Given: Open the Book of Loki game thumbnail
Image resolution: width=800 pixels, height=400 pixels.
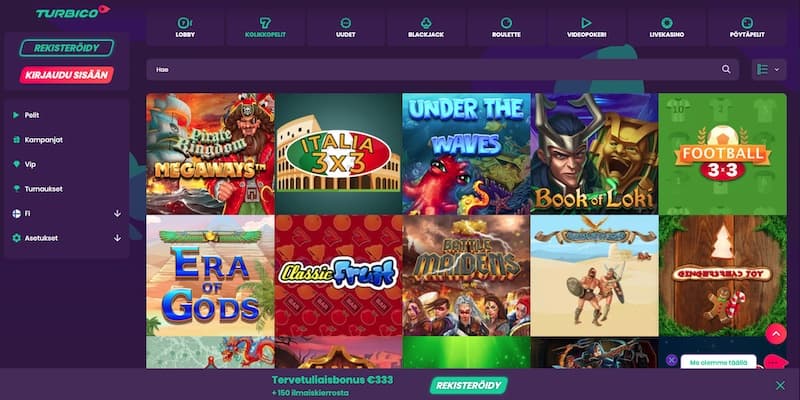Looking at the screenshot, I should pos(594,154).
